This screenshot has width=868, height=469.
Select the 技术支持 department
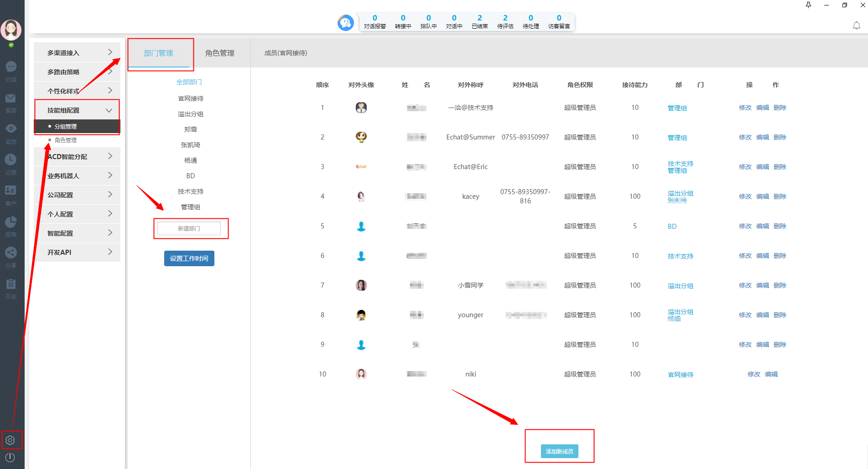click(191, 191)
